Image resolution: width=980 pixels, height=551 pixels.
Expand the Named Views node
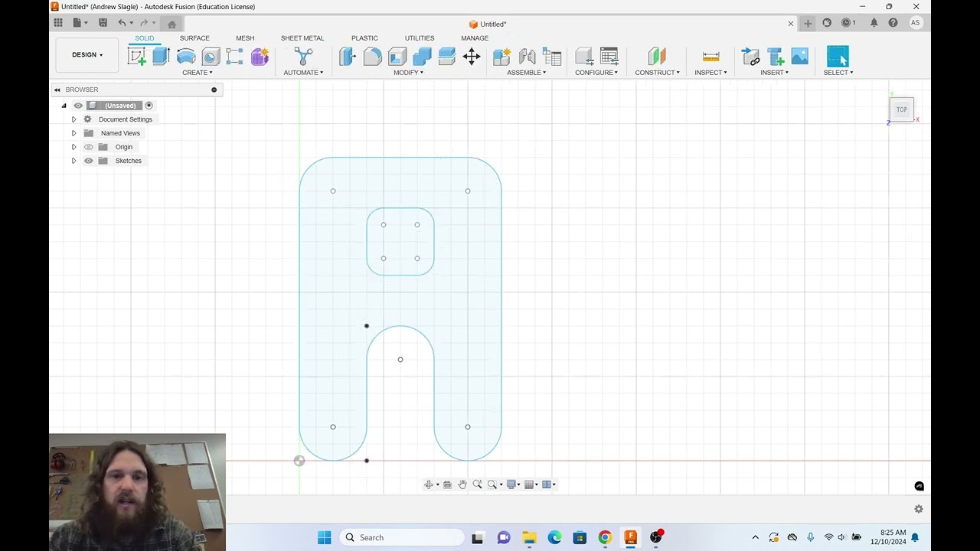(x=73, y=133)
